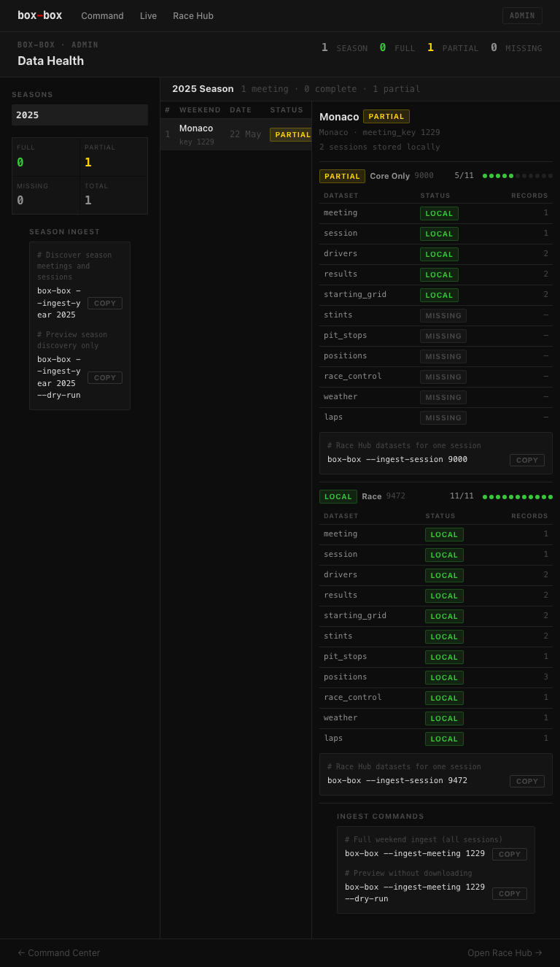Viewport: 560px width, 967px height.
Task: Click the Data Health page title
Action: pyautogui.click(x=50, y=61)
